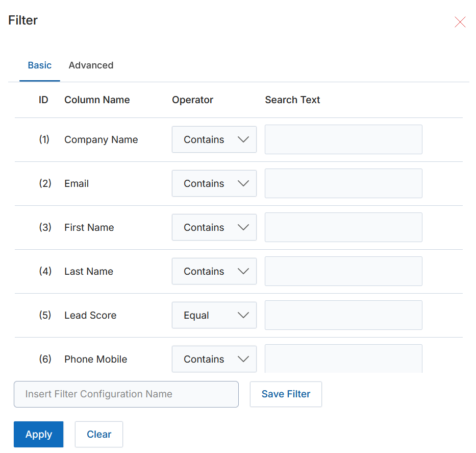Open the Email operator dropdown

pos(214,183)
